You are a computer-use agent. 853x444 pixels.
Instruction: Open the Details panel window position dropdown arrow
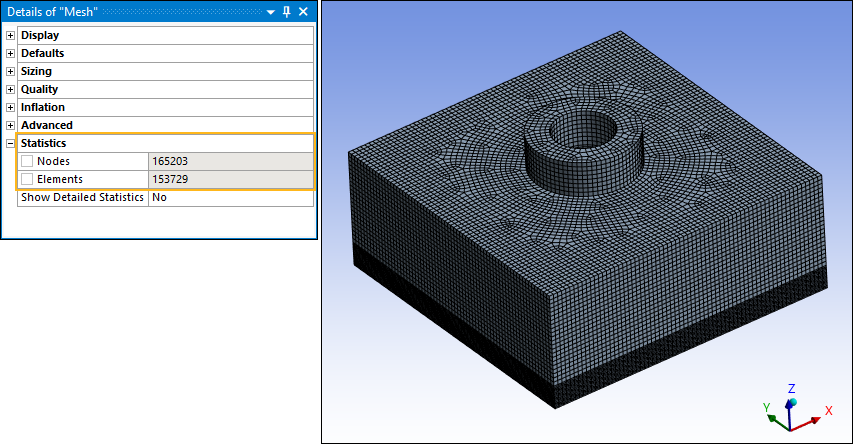point(271,12)
